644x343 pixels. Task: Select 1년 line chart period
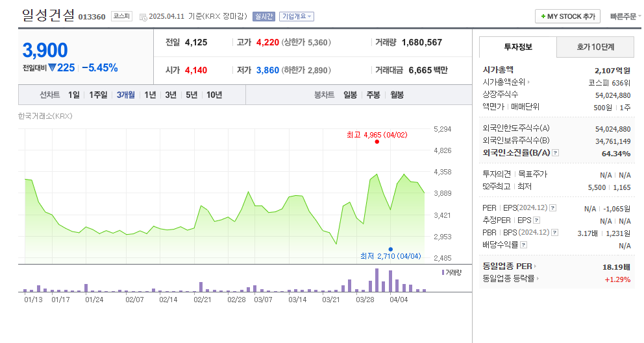click(150, 95)
